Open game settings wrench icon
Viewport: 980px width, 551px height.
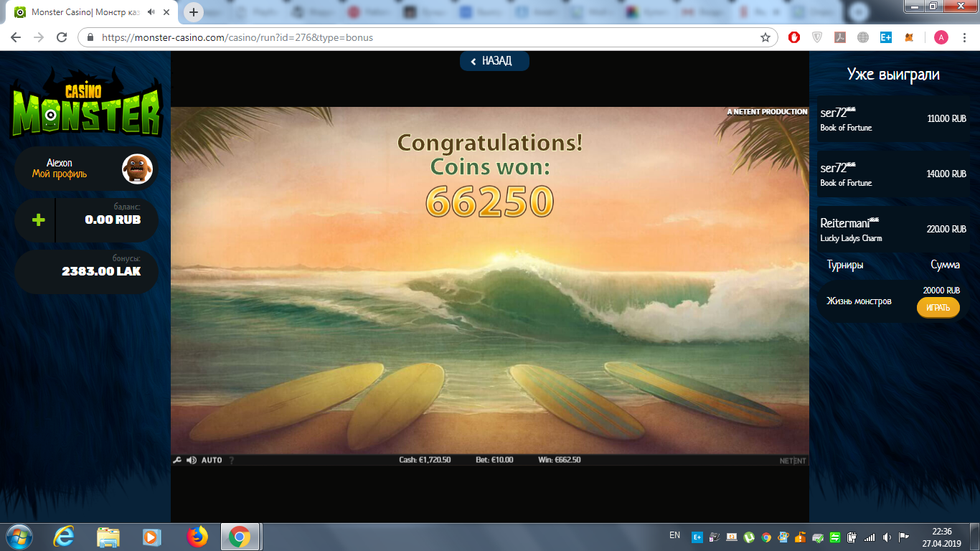click(x=176, y=460)
